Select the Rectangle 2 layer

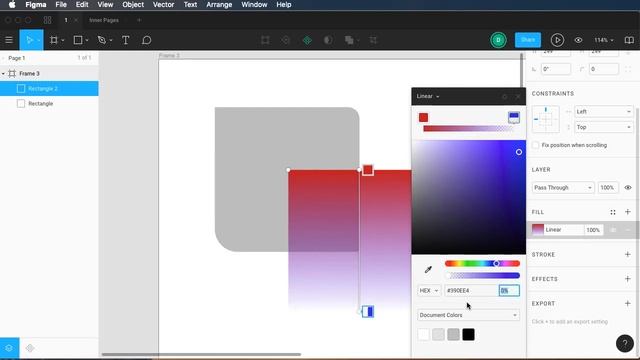click(x=49, y=89)
